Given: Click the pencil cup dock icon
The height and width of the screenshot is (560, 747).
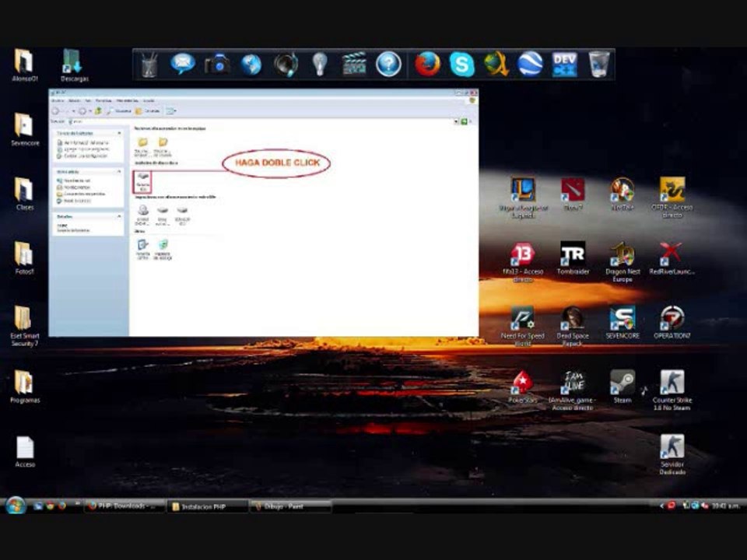Looking at the screenshot, I should pyautogui.click(x=149, y=65).
